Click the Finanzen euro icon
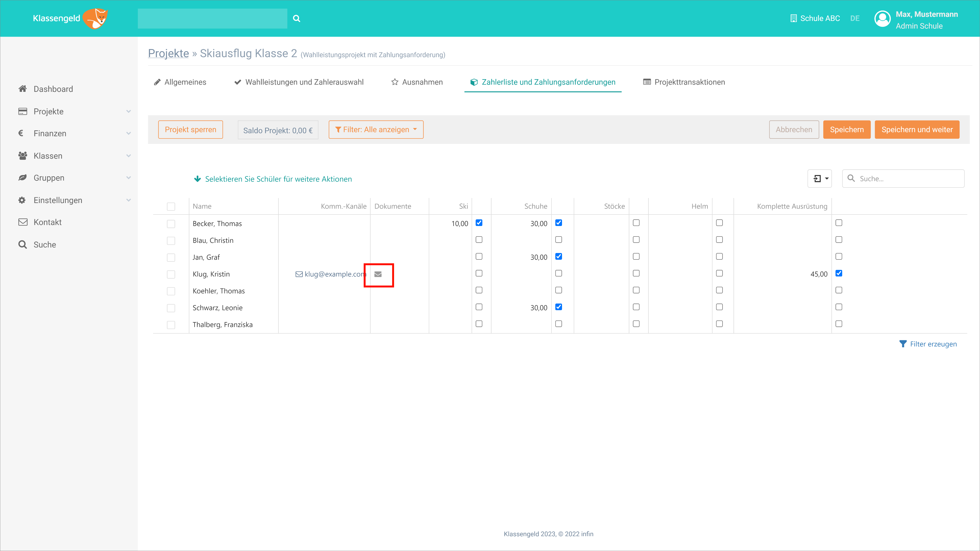 point(21,133)
